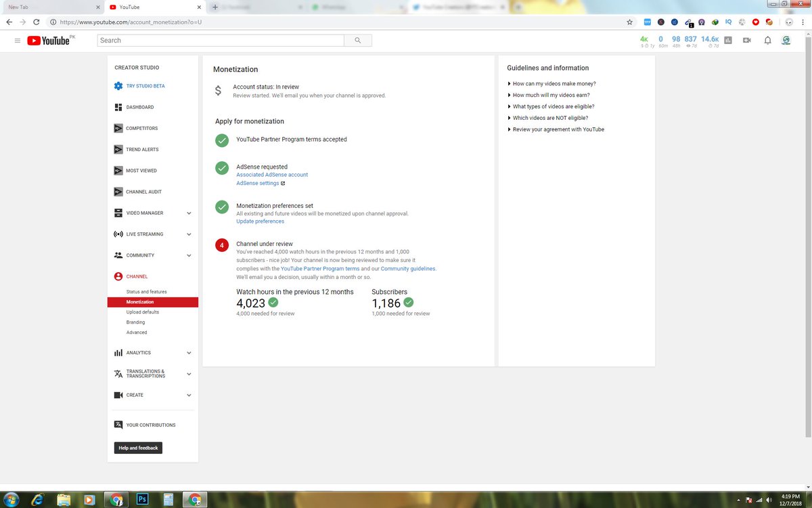Open Calculator from taskbar

[168, 499]
